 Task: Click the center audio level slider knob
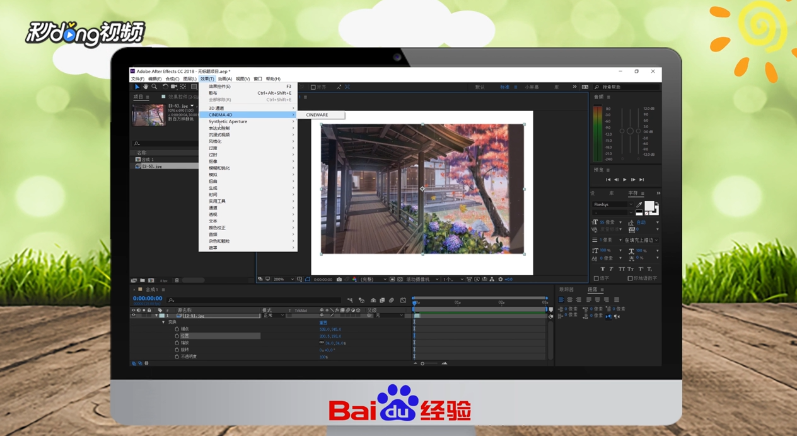point(630,131)
